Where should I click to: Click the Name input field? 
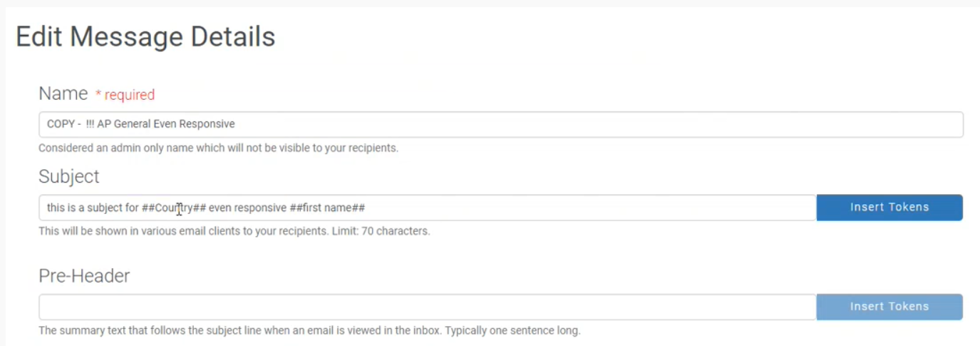pos(499,124)
